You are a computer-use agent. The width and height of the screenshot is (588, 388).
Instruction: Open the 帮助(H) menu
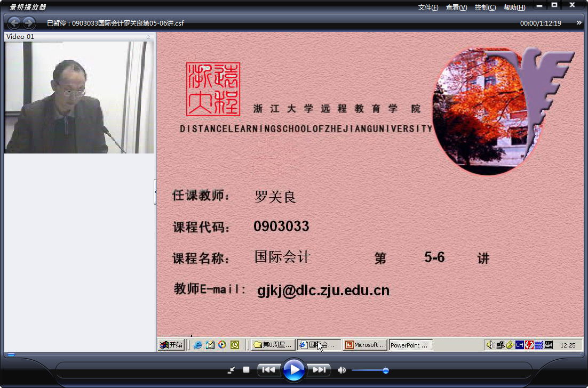(514, 7)
